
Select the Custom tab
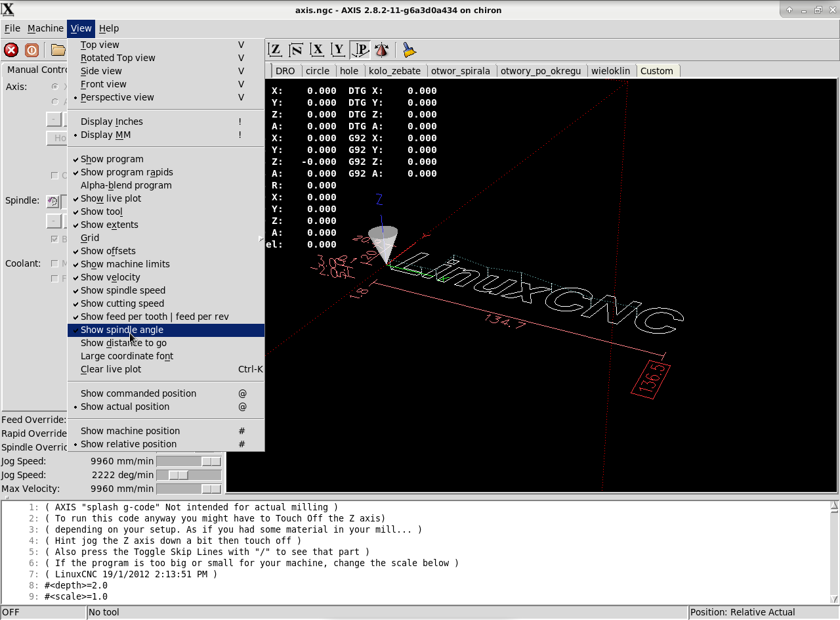tap(657, 71)
